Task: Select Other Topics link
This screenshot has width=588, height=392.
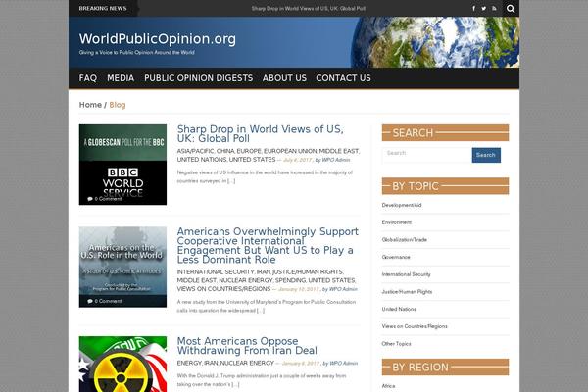Action: [396, 344]
